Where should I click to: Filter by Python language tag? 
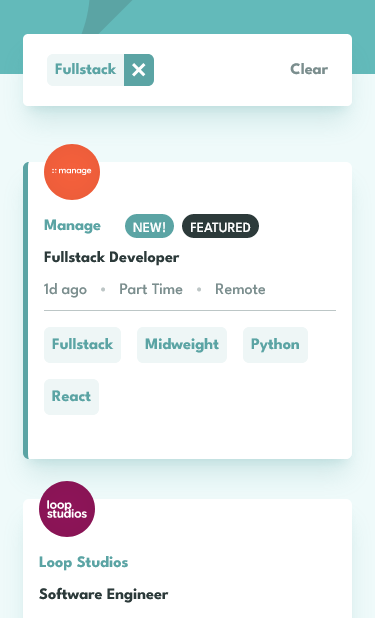275,344
